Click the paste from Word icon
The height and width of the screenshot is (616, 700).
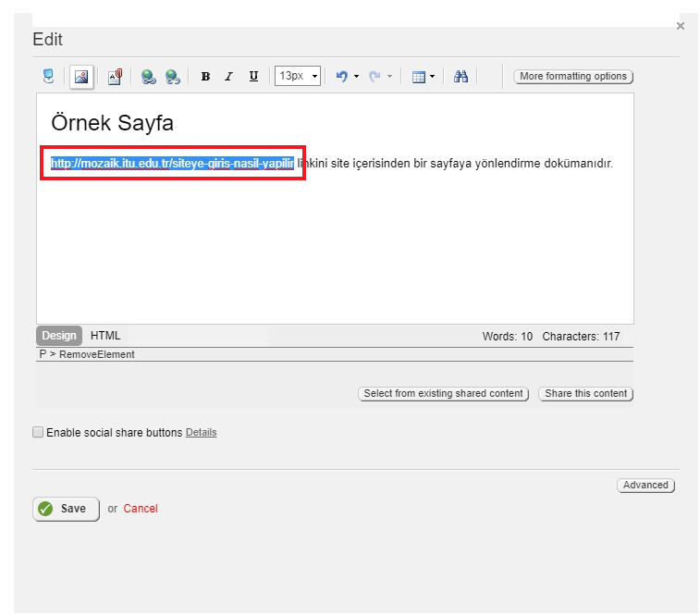coord(49,77)
